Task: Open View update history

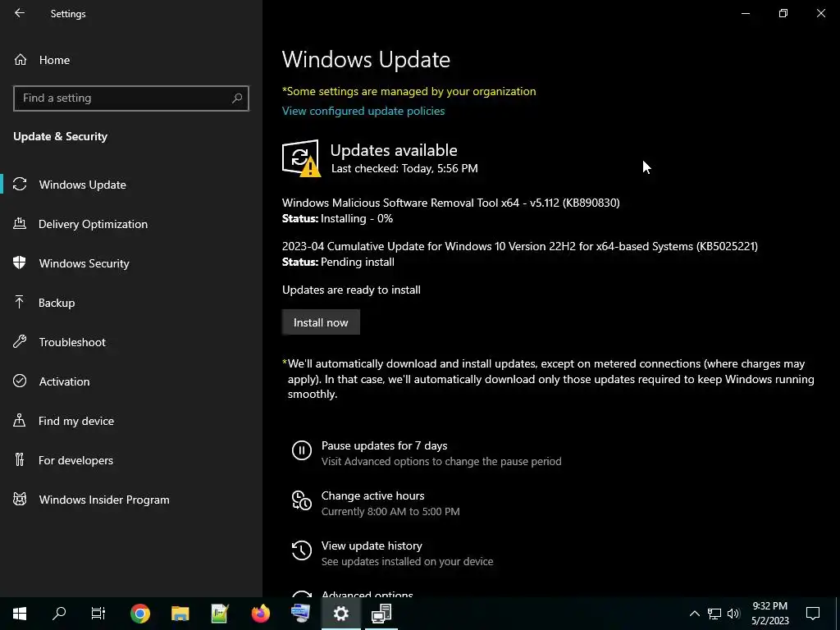Action: (372, 546)
